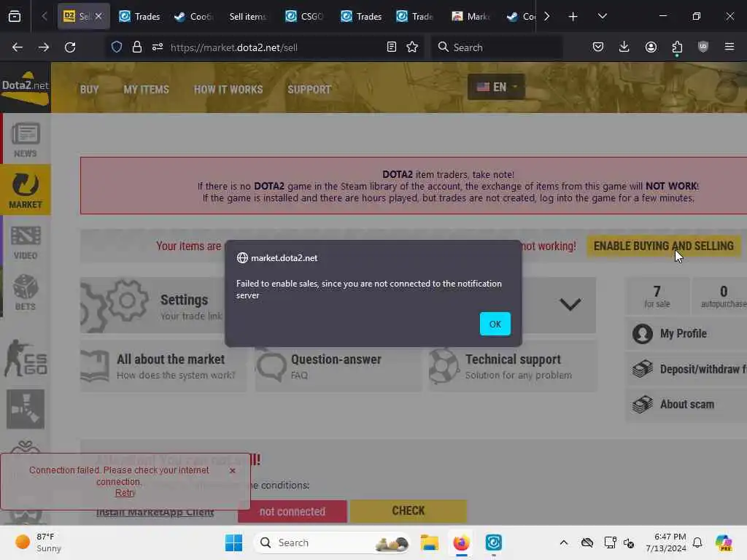Click OK in the market.dota2.net alert dialog
This screenshot has width=747, height=560.
tap(495, 324)
